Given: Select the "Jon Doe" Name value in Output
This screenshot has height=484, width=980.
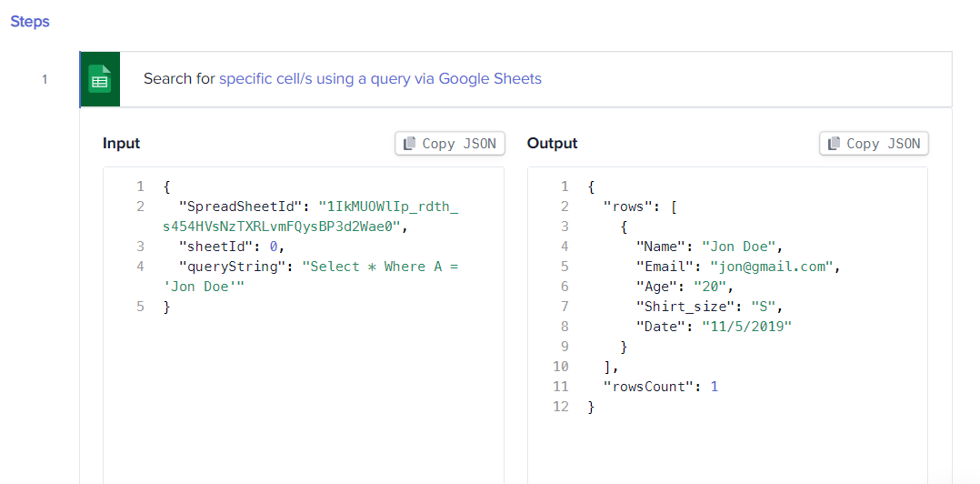Looking at the screenshot, I should [x=738, y=247].
